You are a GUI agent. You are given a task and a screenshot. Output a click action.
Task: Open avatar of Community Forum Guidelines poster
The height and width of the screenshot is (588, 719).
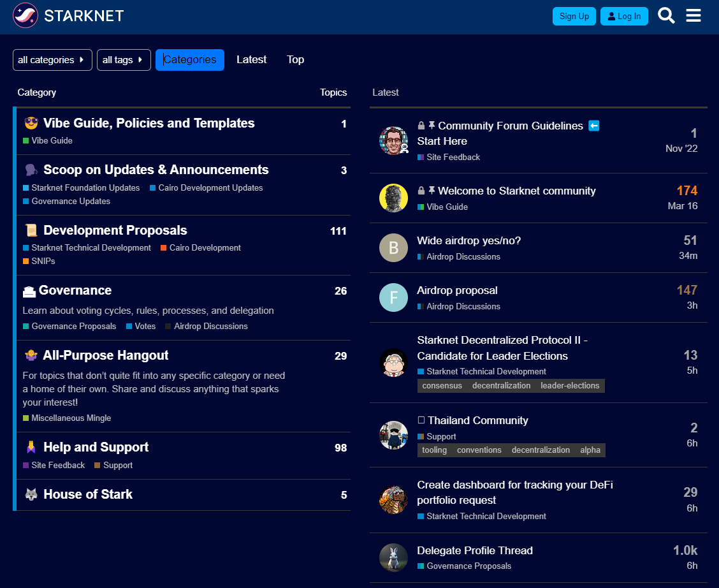click(393, 140)
